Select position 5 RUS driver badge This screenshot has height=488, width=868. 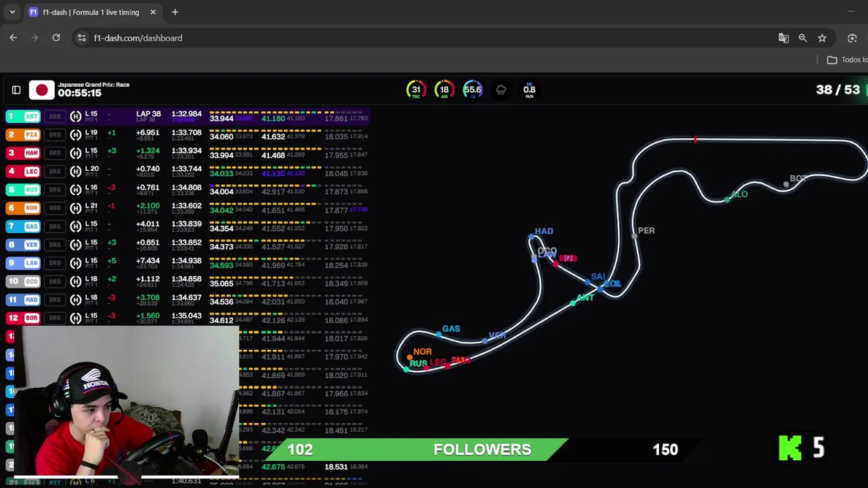click(23, 190)
